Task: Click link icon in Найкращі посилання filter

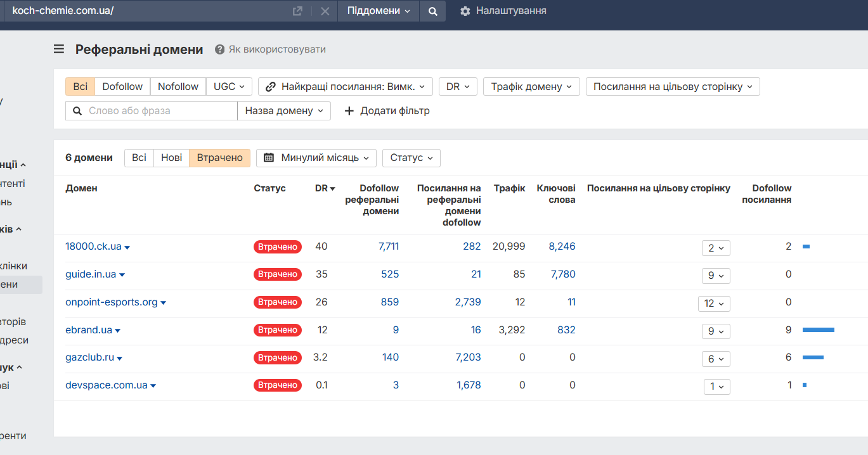Action: tap(271, 87)
